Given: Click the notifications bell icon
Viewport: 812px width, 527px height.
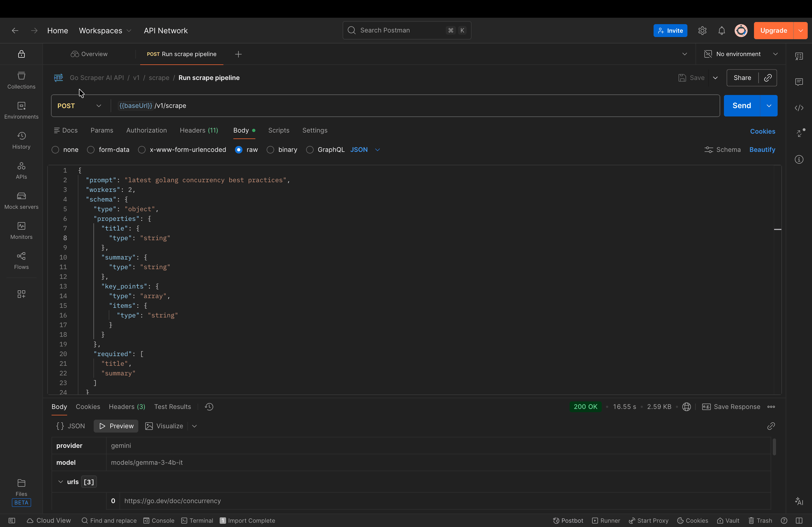Looking at the screenshot, I should click(721, 31).
